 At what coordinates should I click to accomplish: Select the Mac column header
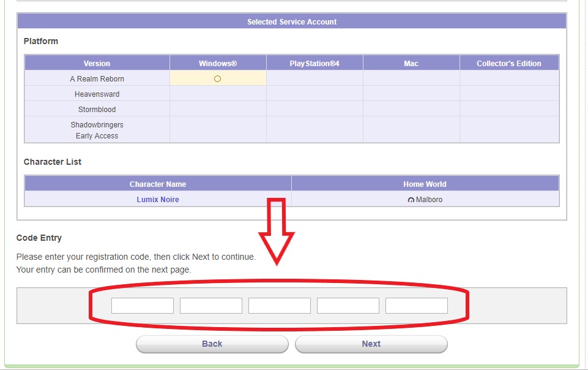click(411, 63)
